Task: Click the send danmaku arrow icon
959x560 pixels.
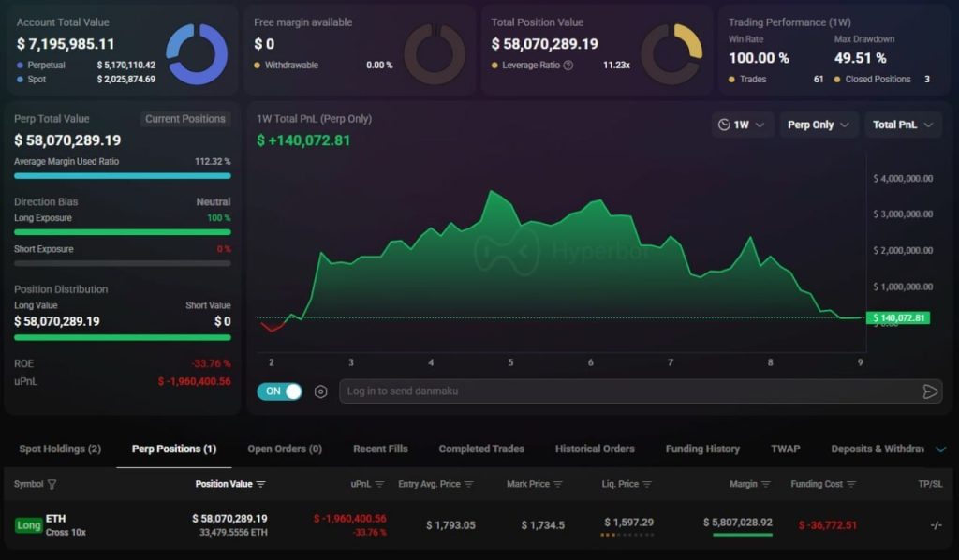Action: [x=930, y=391]
